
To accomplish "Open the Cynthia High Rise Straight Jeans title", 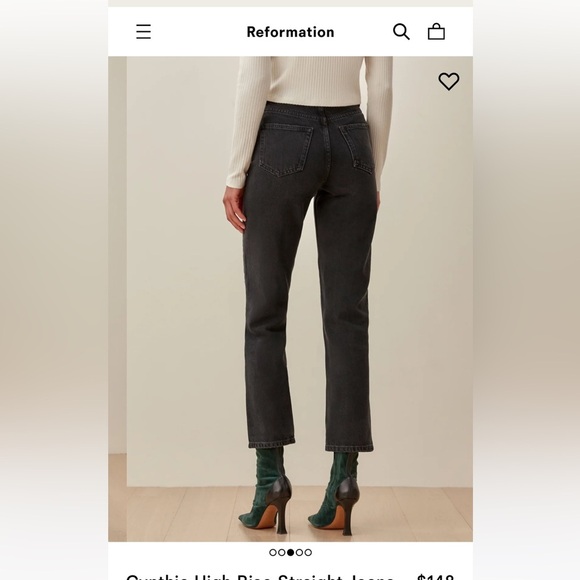I will pos(260,577).
